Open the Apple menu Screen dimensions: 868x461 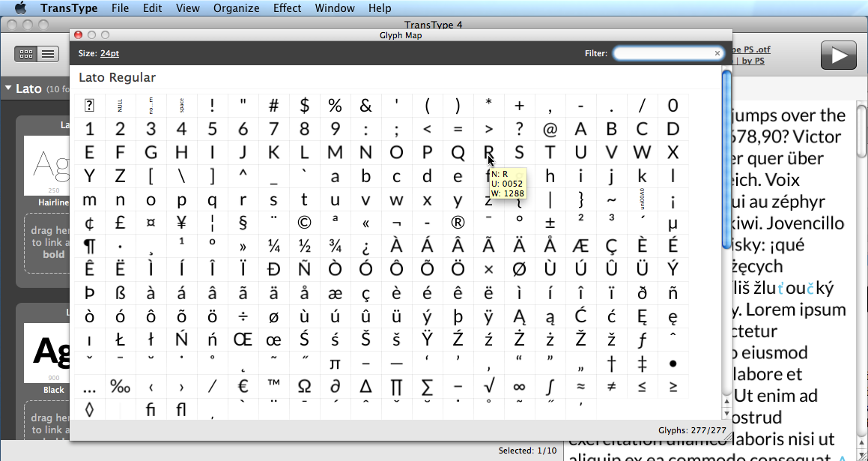tap(20, 7)
